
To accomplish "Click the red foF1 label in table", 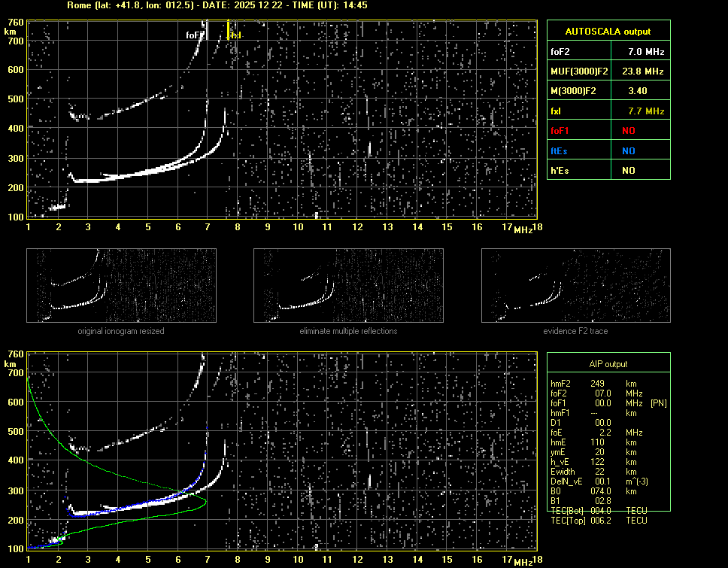I will (x=561, y=130).
